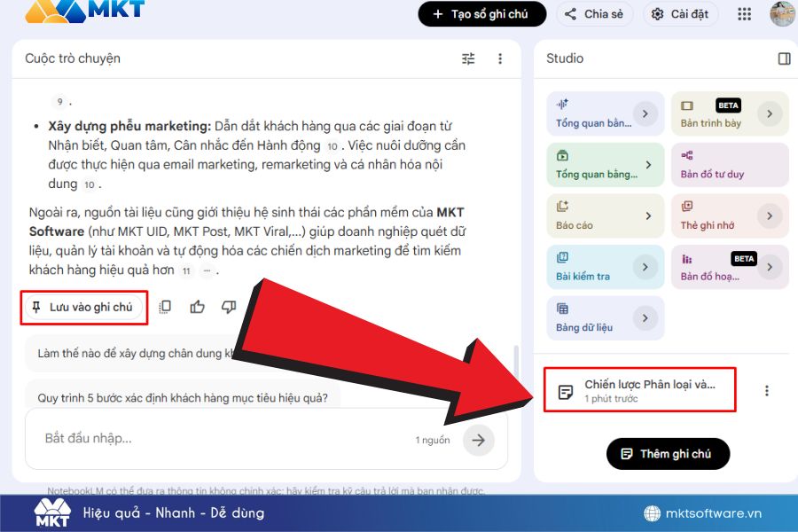
Task: Expand the Báo cáo options arrow
Action: click(647, 215)
